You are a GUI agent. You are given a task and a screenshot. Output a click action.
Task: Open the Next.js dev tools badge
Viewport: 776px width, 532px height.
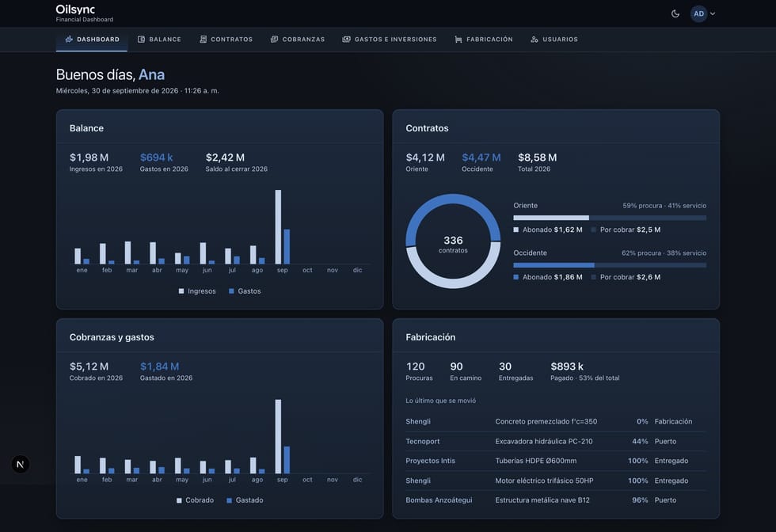pos(21,464)
